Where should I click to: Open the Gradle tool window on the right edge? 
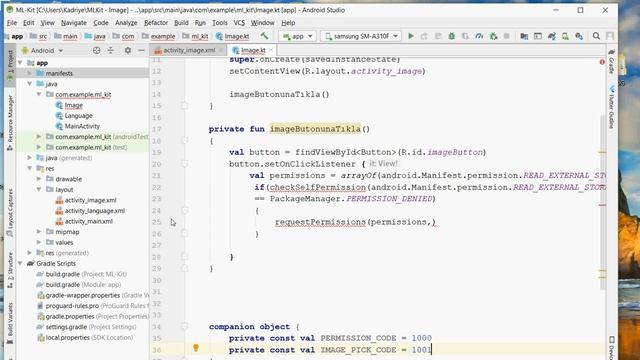point(611,61)
